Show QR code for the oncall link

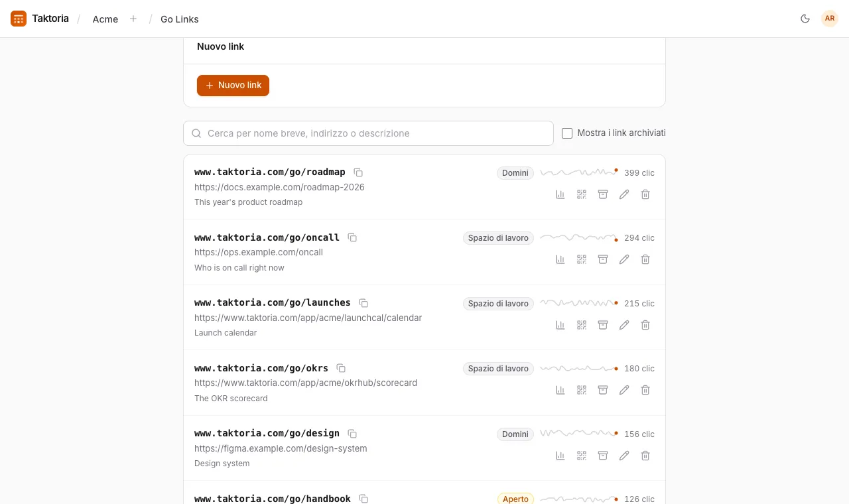pos(582,259)
